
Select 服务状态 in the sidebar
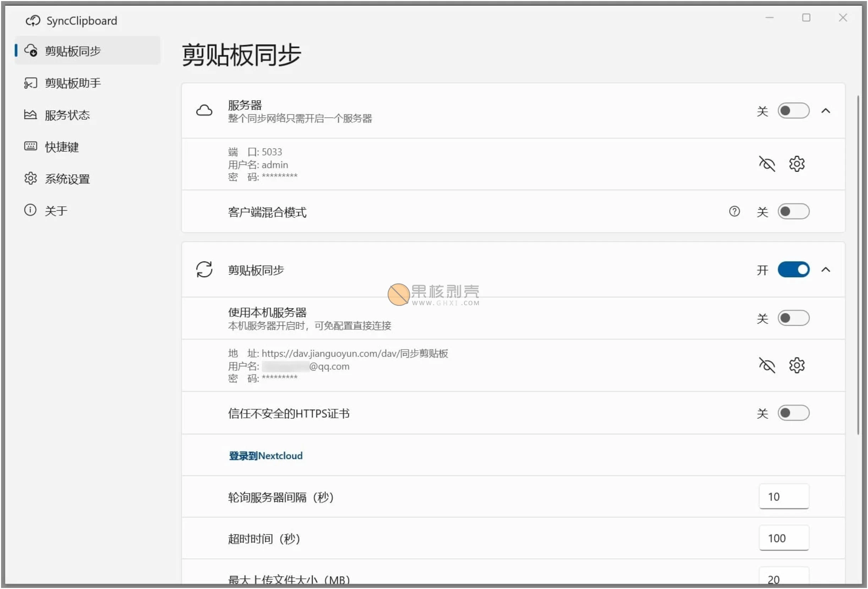pos(68,115)
